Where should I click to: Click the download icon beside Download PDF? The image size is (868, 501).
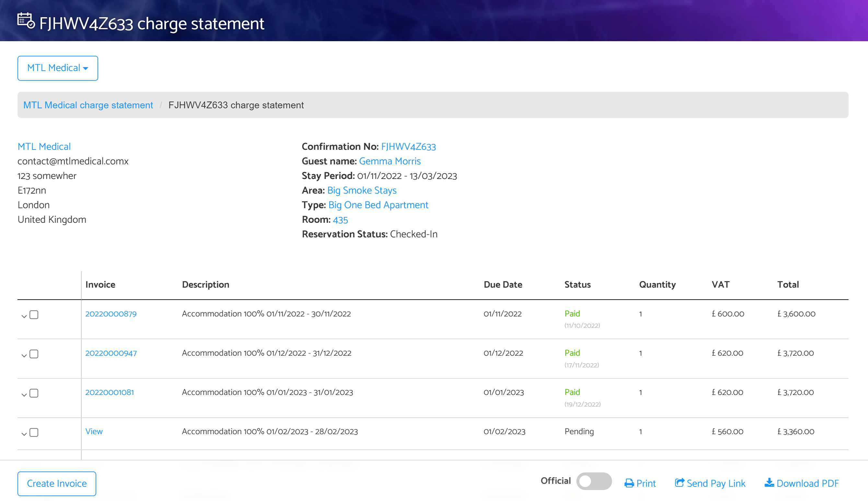[769, 483]
